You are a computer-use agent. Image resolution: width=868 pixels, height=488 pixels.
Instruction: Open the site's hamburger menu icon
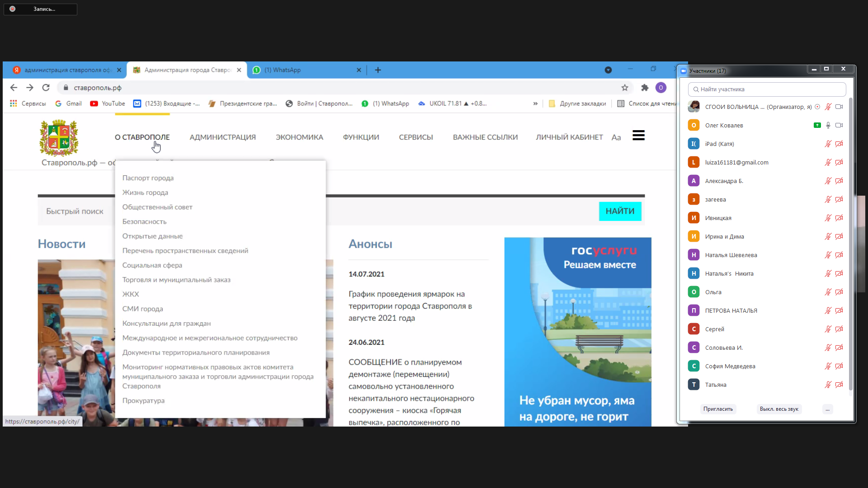[x=638, y=136]
